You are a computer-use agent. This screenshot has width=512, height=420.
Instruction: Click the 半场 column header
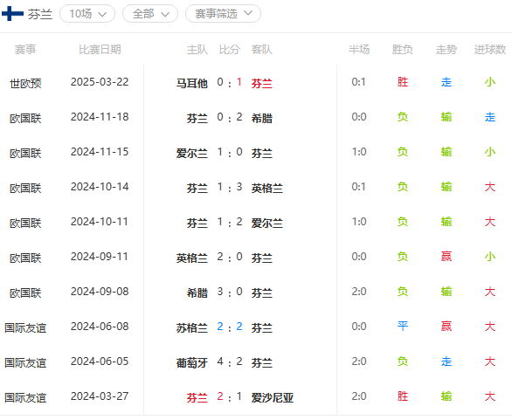tap(359, 50)
